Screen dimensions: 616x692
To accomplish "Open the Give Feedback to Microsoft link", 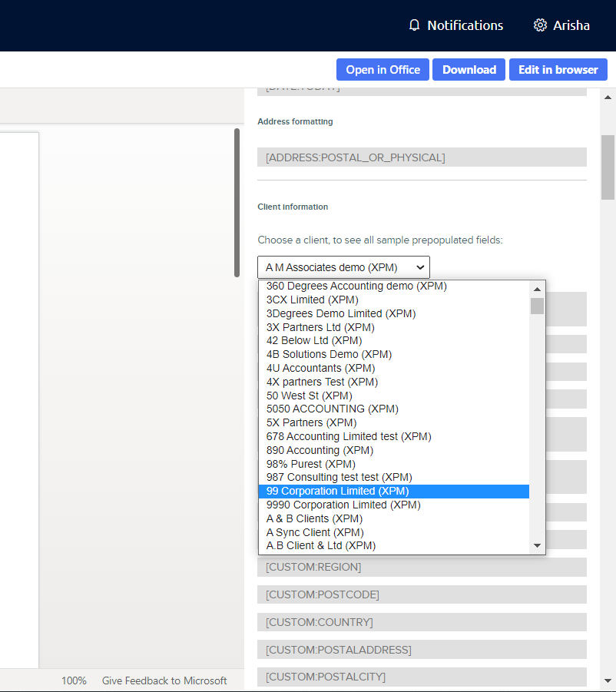I will point(164,680).
